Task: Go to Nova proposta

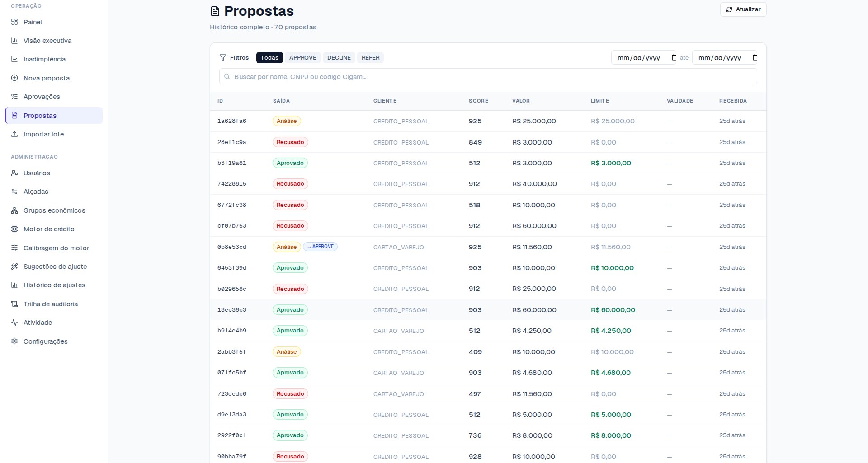Action: [x=54, y=78]
